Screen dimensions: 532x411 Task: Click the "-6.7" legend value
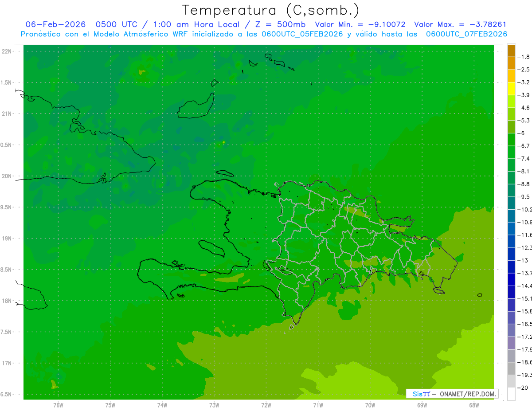pyautogui.click(x=524, y=146)
